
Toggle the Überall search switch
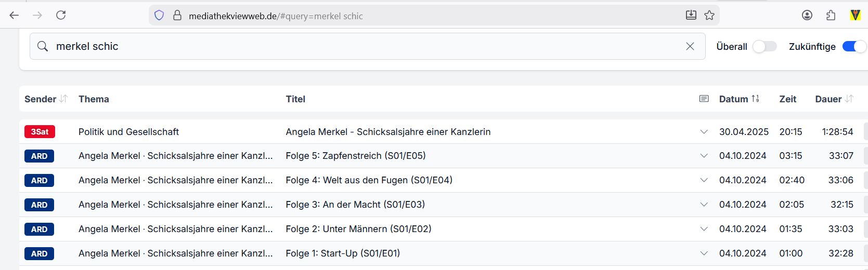[x=764, y=47]
